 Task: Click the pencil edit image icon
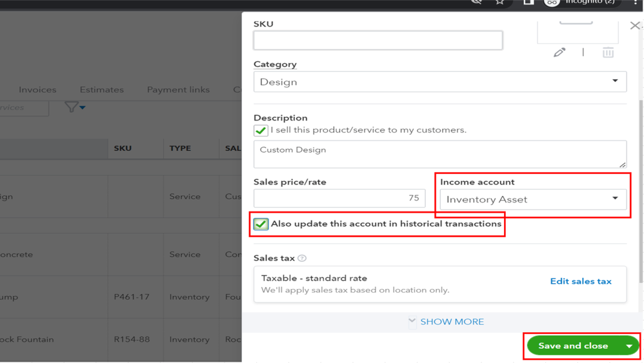[559, 52]
